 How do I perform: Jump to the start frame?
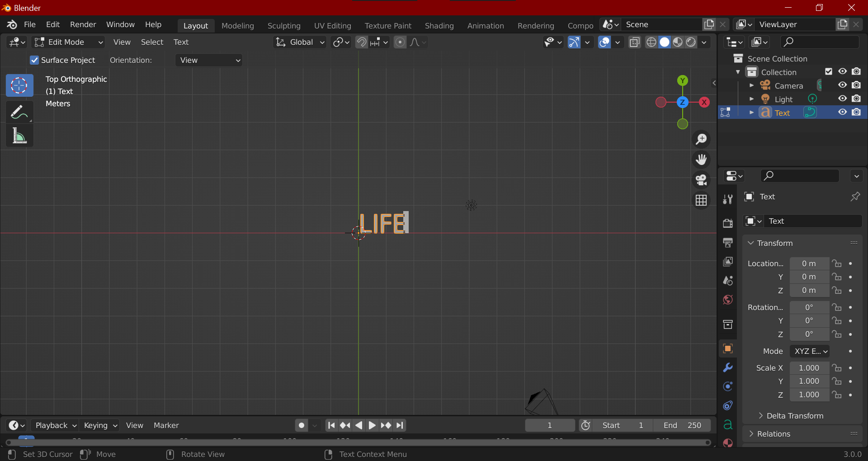(x=331, y=425)
